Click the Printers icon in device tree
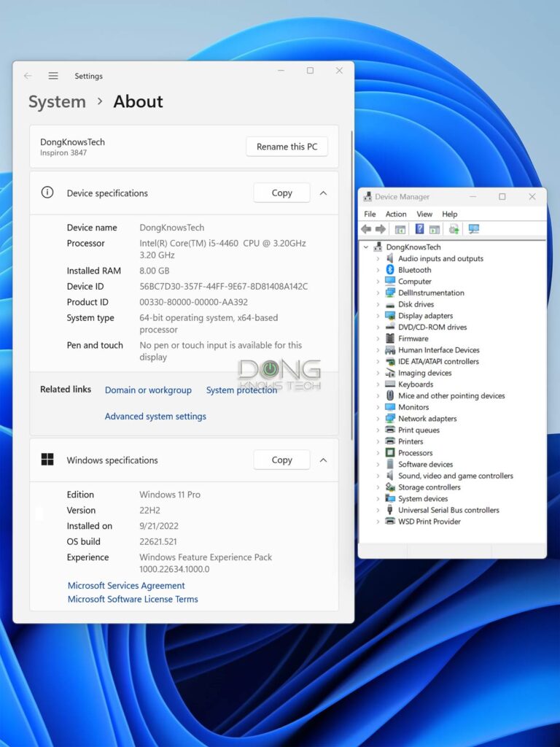The width and height of the screenshot is (560, 747). (390, 441)
